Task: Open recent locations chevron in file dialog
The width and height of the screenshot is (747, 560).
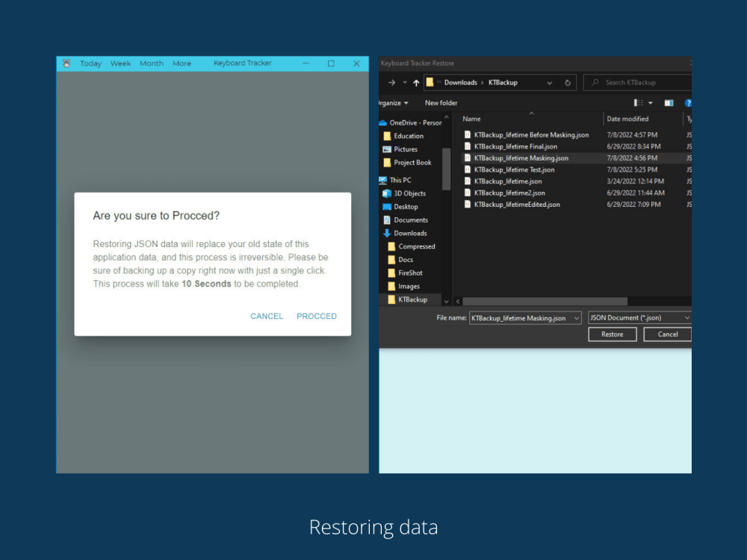Action: [405, 82]
